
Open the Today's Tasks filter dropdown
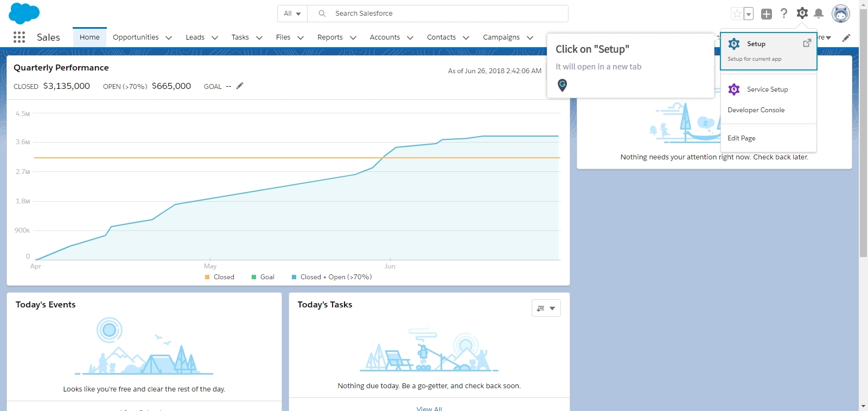coord(546,308)
